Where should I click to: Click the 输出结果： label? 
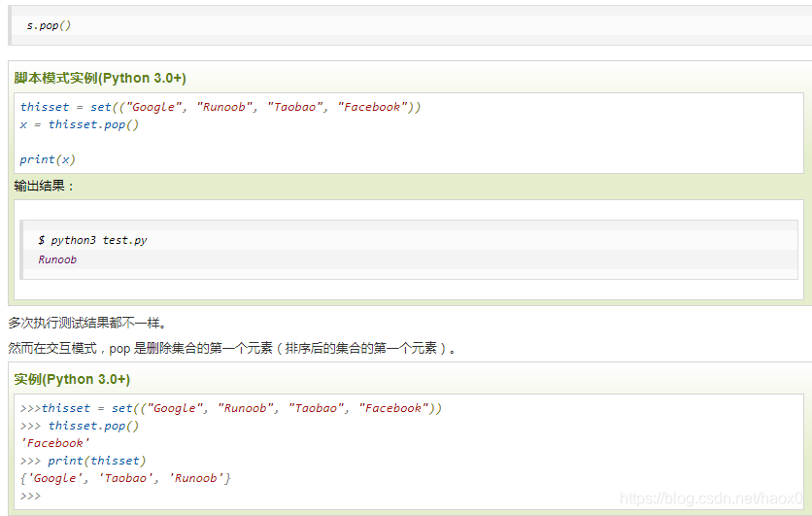coord(44,186)
